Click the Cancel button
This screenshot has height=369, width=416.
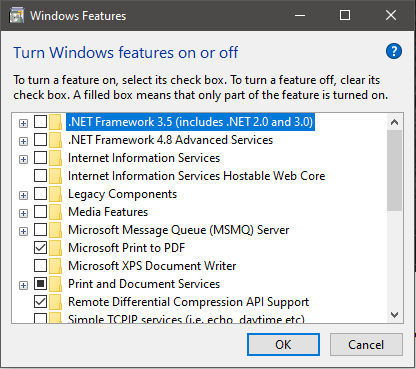point(366,345)
